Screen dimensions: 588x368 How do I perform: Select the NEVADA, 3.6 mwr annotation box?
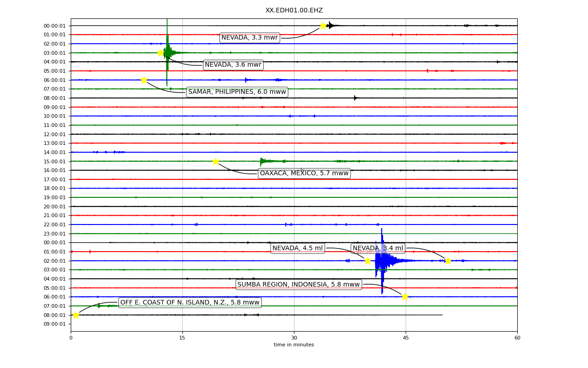(x=233, y=65)
